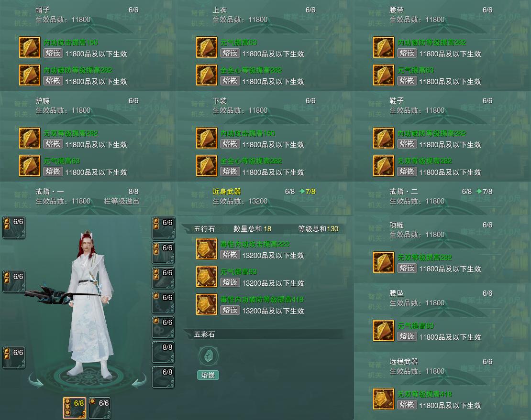Image resolution: width=531 pixels, height=420 pixels.
Task: Click 熔嵌 tag next to 元气提高93
Action: click(230, 282)
